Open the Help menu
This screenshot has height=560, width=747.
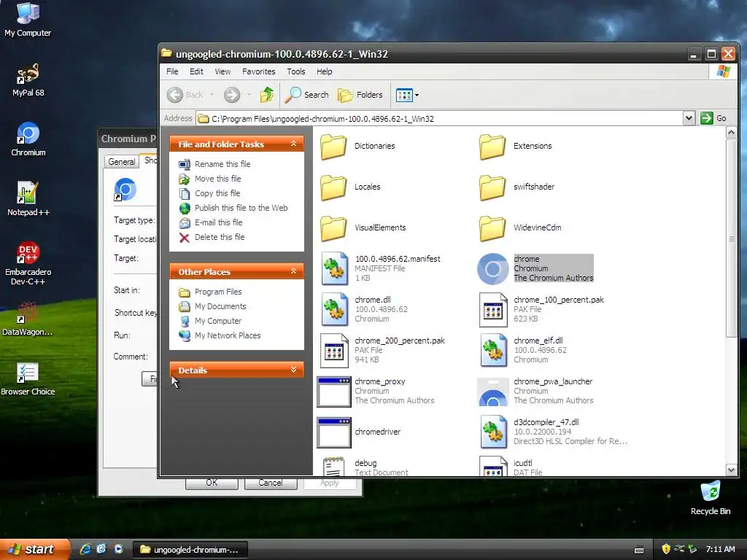325,71
